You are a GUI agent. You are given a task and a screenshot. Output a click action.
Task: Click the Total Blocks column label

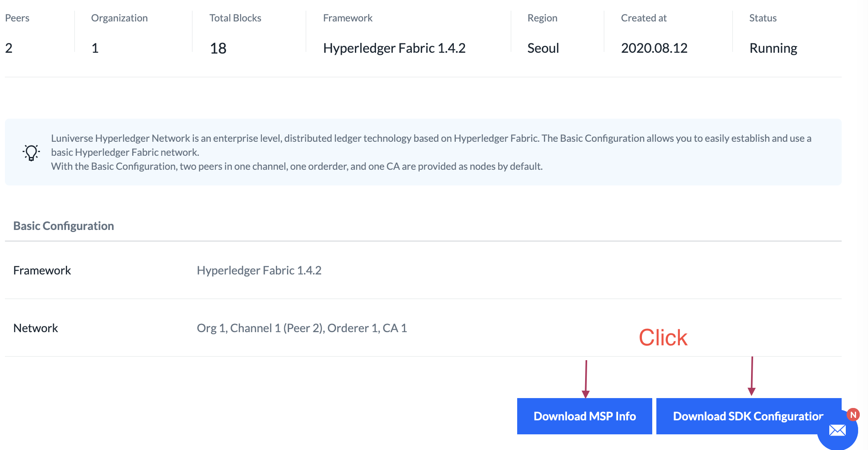(235, 18)
